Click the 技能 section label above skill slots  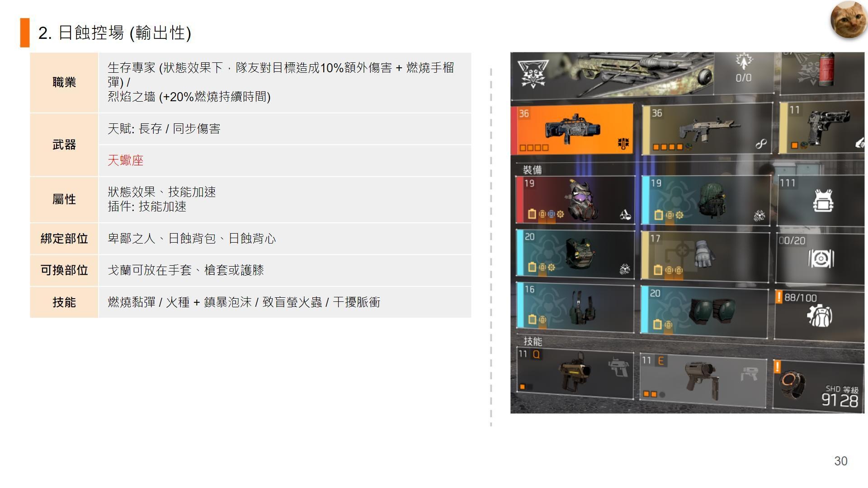(533, 341)
